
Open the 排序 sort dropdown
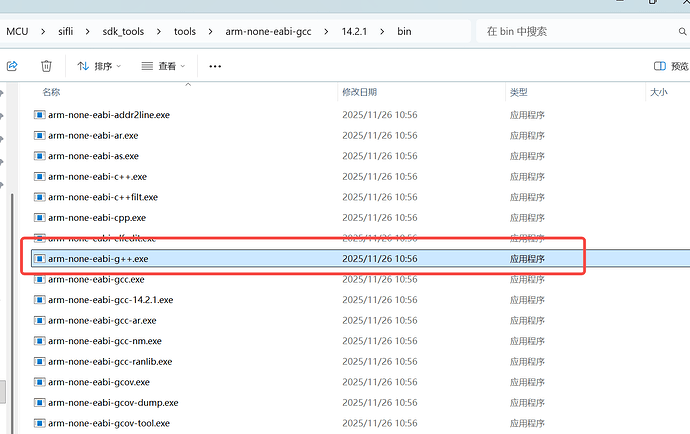click(99, 66)
